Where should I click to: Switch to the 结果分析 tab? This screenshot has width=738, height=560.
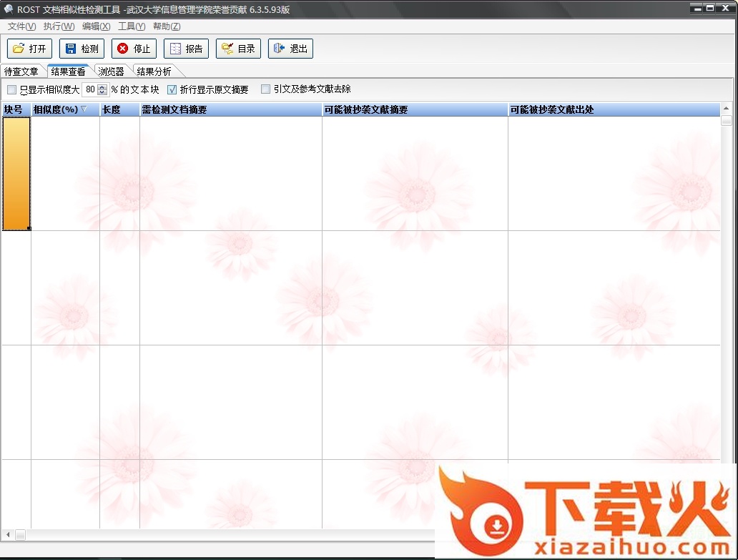click(154, 72)
